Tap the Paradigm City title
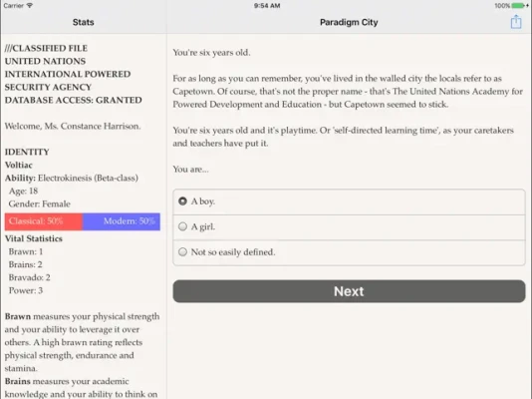 tap(349, 22)
